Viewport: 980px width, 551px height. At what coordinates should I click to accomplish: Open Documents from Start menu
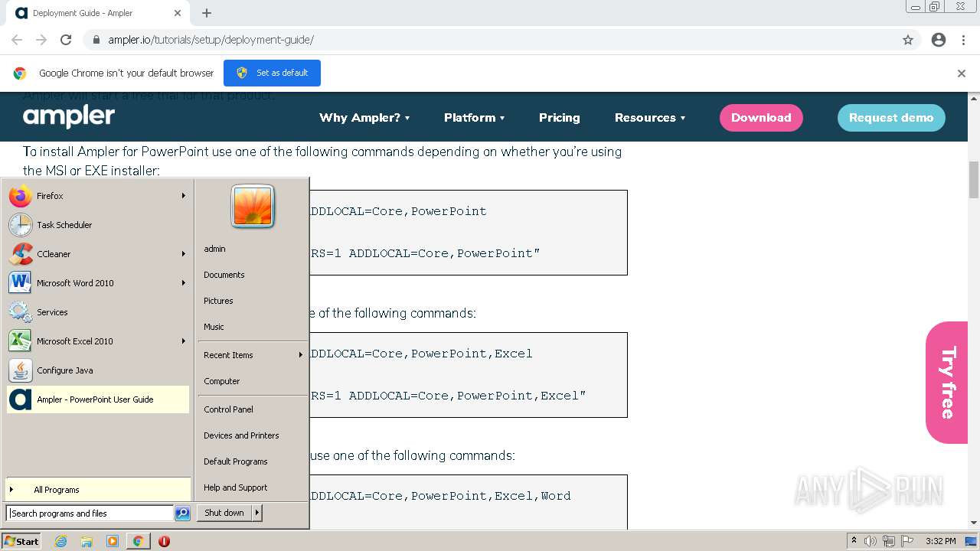(x=224, y=275)
